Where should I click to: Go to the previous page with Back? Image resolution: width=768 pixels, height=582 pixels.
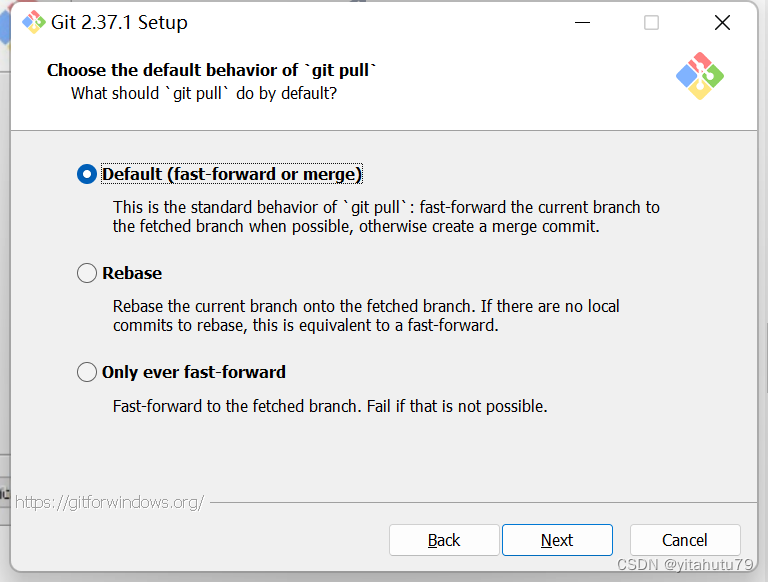pos(443,540)
